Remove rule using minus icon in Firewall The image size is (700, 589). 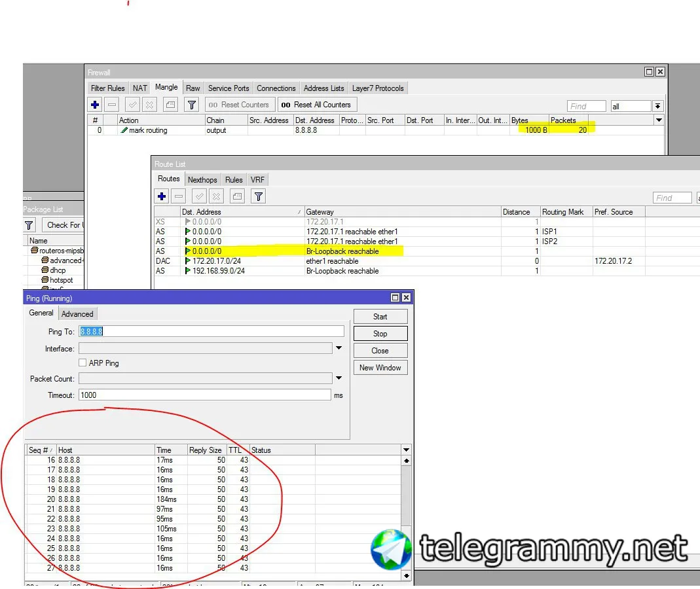point(112,105)
